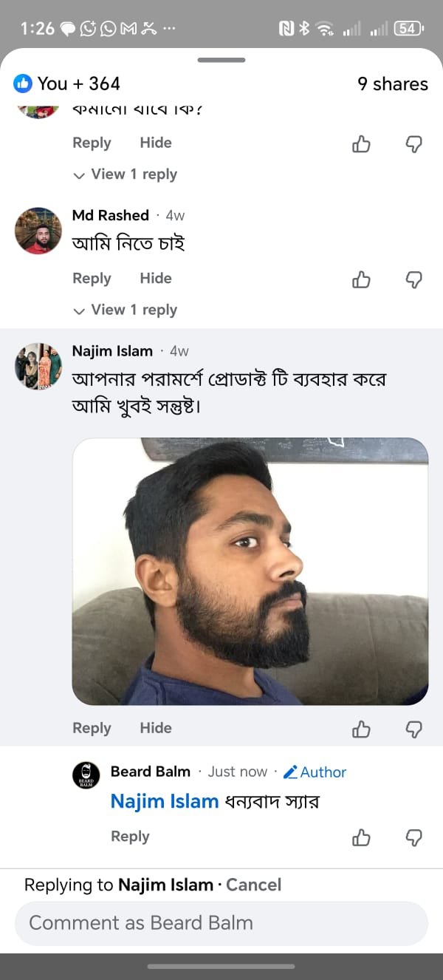Expand the topmost 'View 1 reply' thread
The image size is (443, 980).
pyautogui.click(x=124, y=174)
